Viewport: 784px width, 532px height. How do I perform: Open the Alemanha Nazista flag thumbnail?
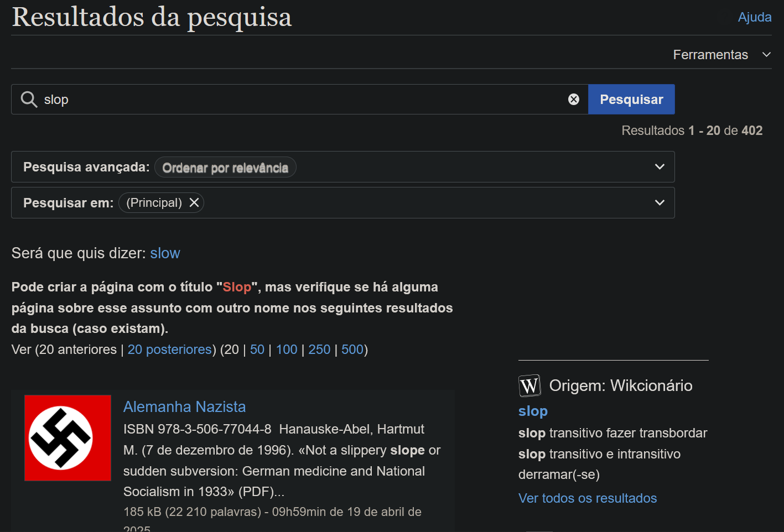pyautogui.click(x=68, y=438)
